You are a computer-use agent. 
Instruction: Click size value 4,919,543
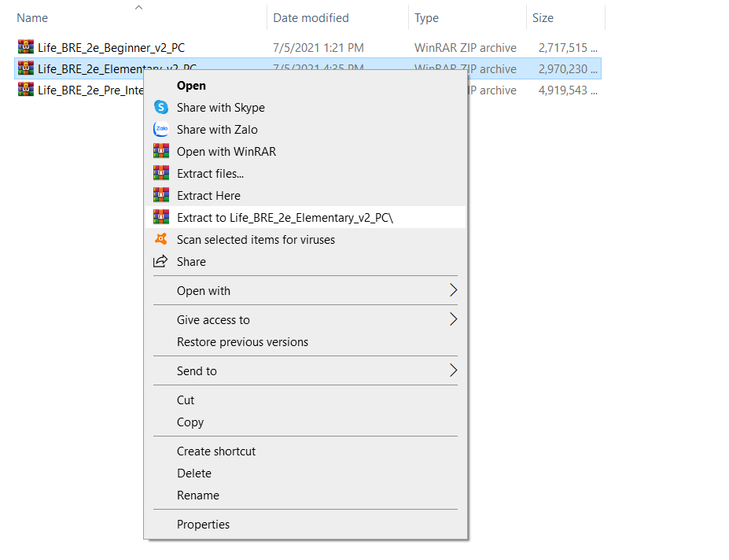(x=568, y=90)
